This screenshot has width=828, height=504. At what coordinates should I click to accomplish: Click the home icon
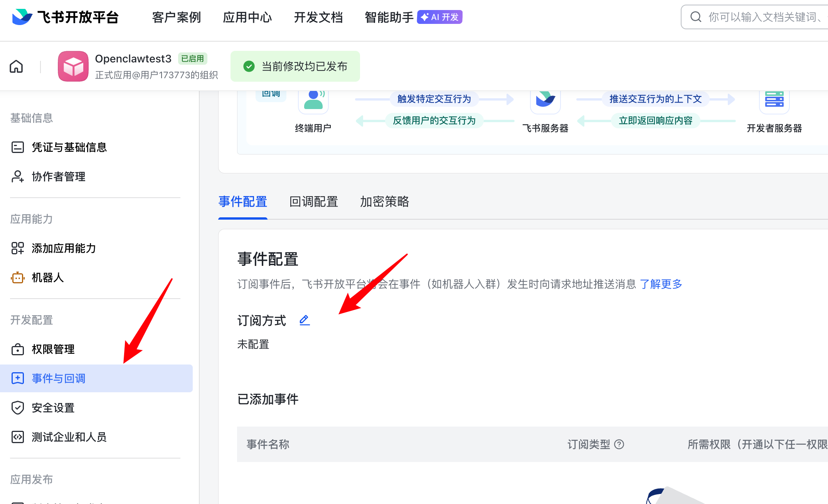click(16, 66)
